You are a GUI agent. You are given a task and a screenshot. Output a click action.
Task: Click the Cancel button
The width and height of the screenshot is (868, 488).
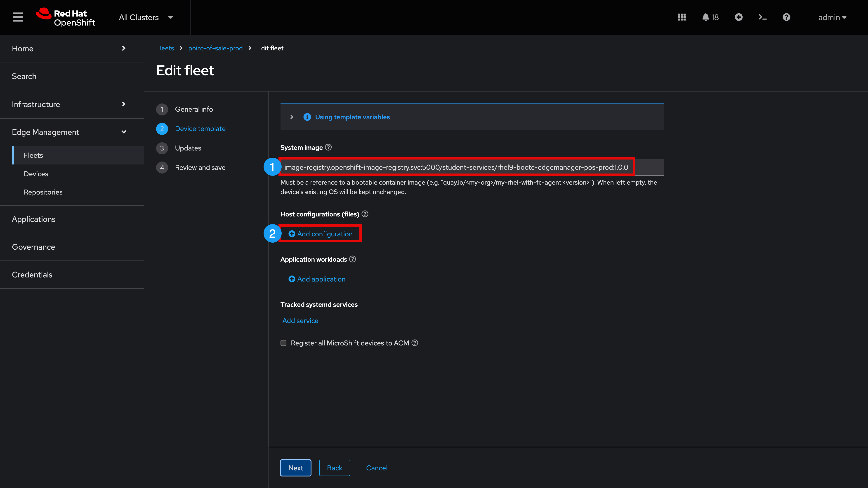coord(377,468)
